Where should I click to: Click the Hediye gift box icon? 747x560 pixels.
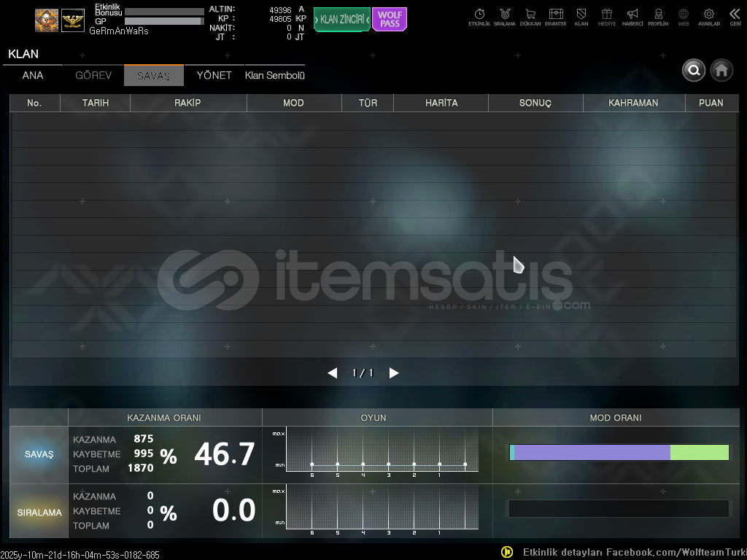tap(606, 15)
